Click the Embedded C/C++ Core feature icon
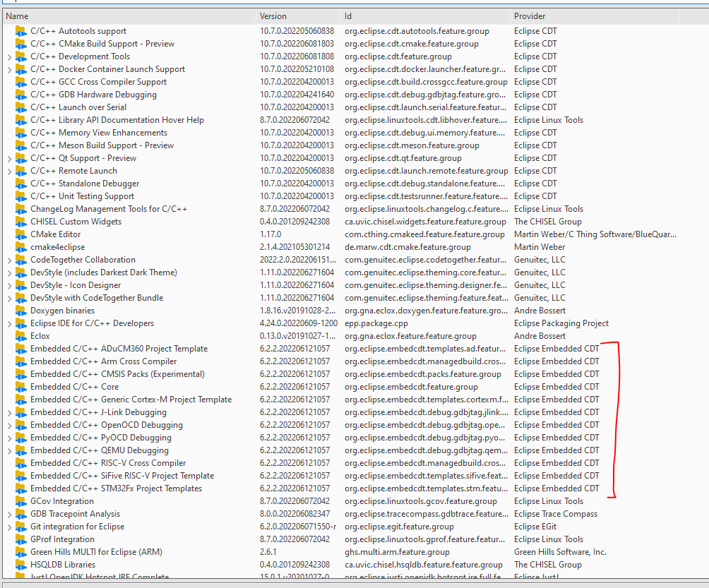 click(x=20, y=387)
